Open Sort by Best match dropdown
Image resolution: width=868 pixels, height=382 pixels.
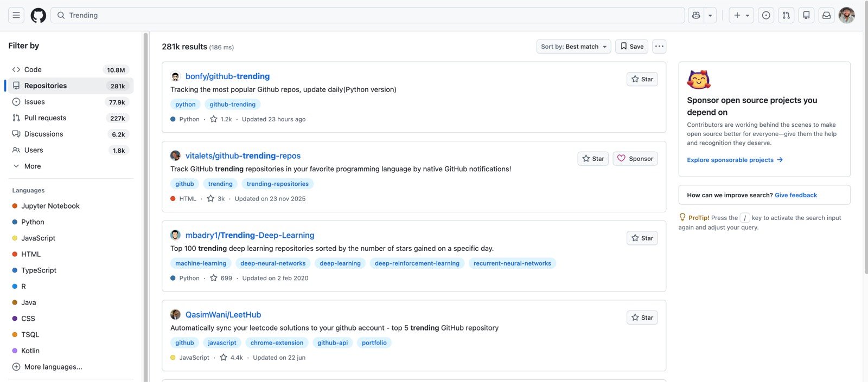573,47
